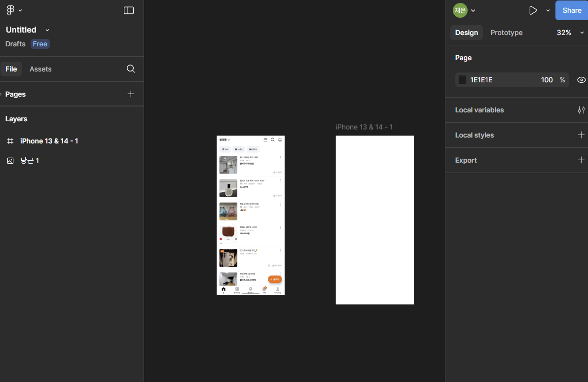Switch to the Assets tab
This screenshot has height=382, width=588.
[x=40, y=69]
